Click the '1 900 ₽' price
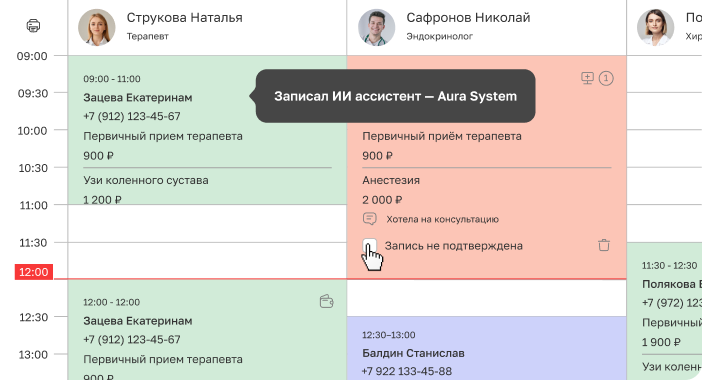Image resolution: width=702 pixels, height=380 pixels. coord(661,342)
